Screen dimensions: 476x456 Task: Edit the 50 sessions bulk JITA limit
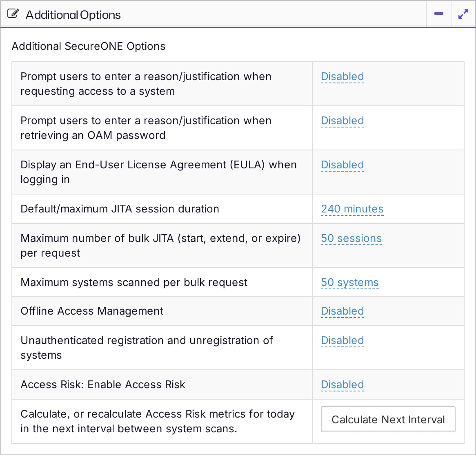351,239
